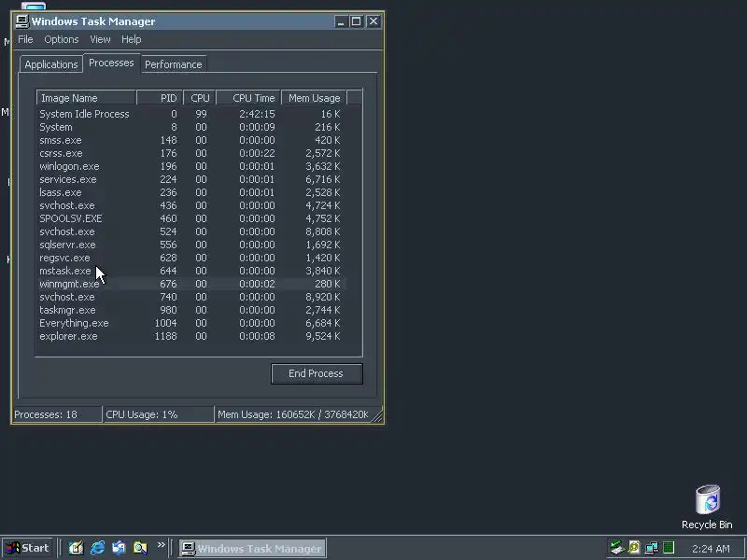
Task: Select the winlogon.exe process
Action: coord(190,167)
